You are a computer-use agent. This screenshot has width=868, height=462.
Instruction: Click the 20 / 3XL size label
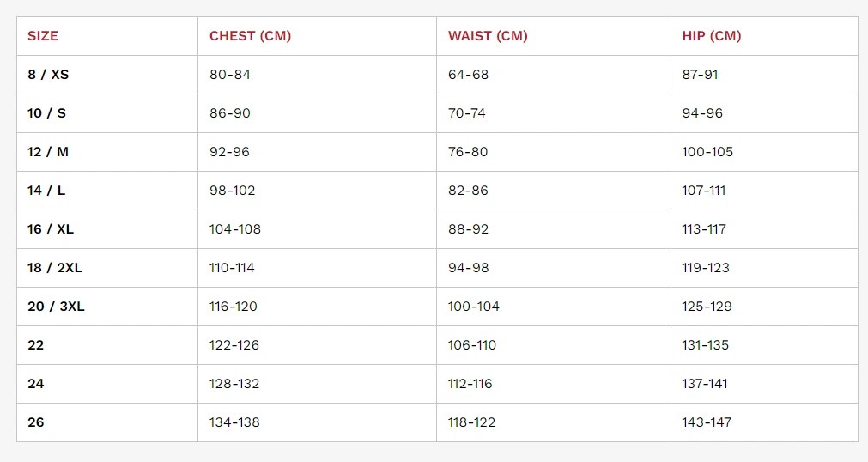56,307
